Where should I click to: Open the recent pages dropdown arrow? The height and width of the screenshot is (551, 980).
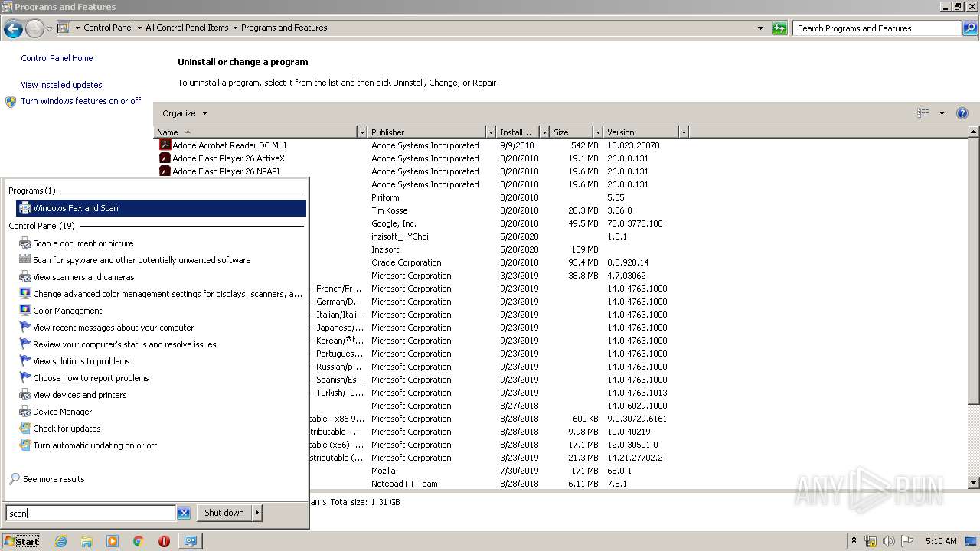click(49, 29)
